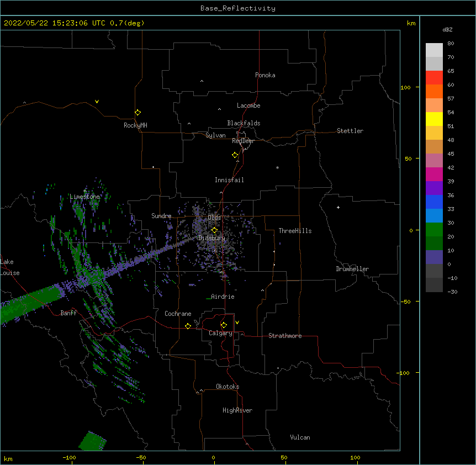This screenshot has height=465, width=476.
Task: Click the -50 tick label on bottom axis
Action: [x=141, y=457]
